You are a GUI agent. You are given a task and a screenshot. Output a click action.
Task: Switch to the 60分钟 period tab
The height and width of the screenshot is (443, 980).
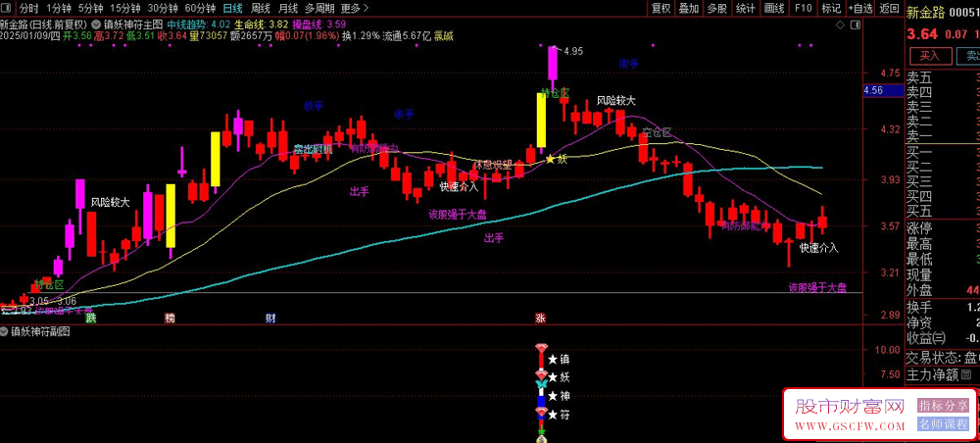(201, 9)
